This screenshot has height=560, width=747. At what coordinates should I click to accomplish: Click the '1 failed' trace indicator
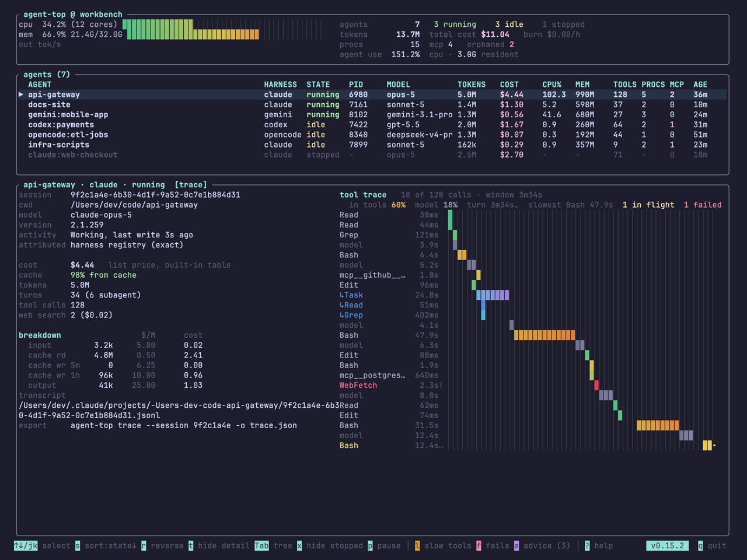(703, 205)
